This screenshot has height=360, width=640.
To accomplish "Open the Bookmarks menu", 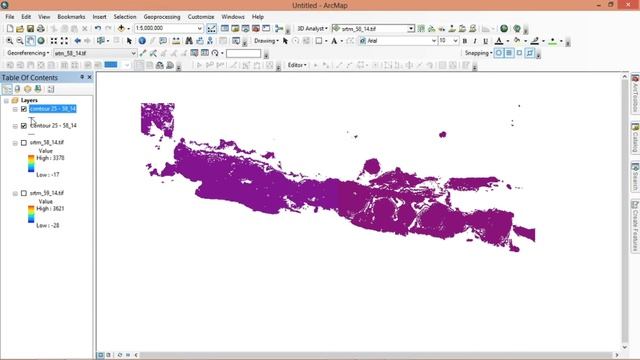I will pyautogui.click(x=71, y=17).
